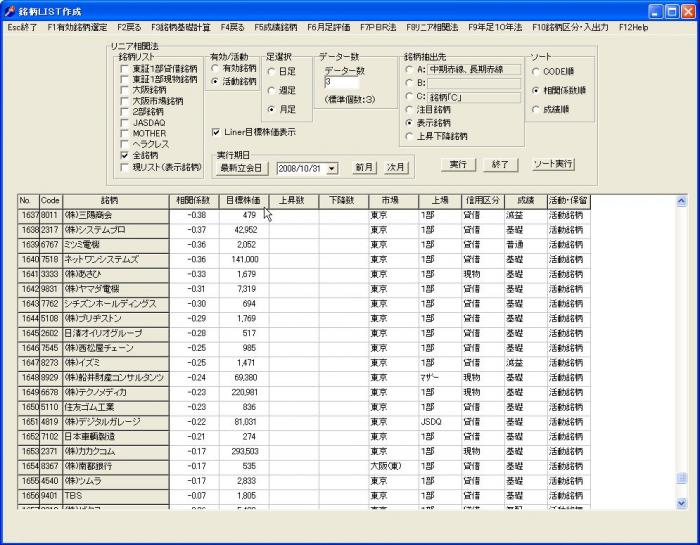Check the 東証1部貸借銘柄 checkbox

pos(125,69)
